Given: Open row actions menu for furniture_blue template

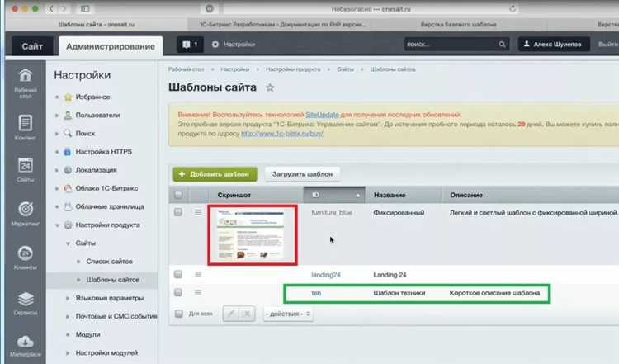Looking at the screenshot, I should [x=198, y=212].
